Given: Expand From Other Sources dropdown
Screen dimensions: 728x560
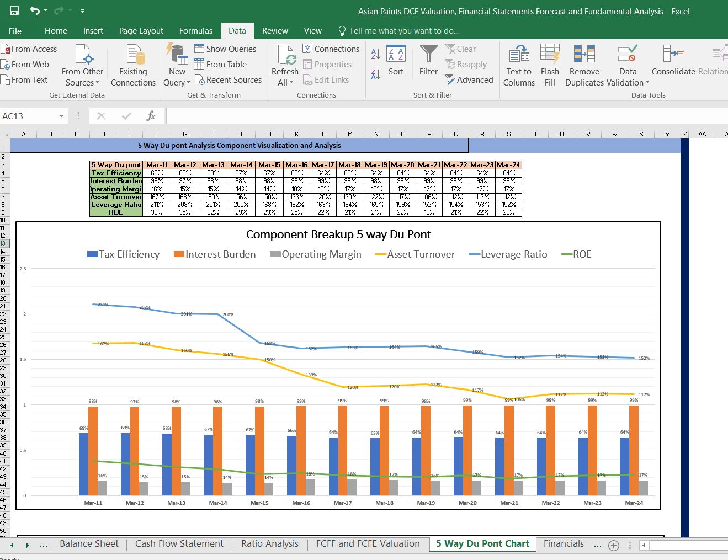Looking at the screenshot, I should pos(83,66).
